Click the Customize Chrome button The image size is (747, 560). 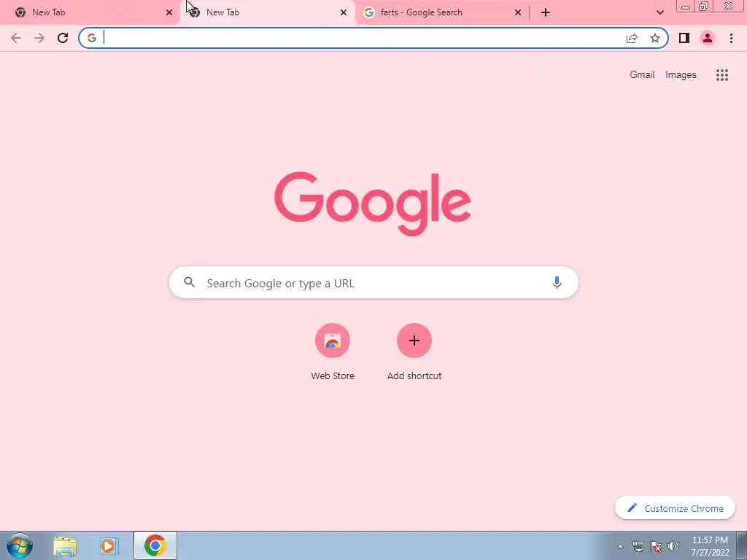click(x=675, y=508)
